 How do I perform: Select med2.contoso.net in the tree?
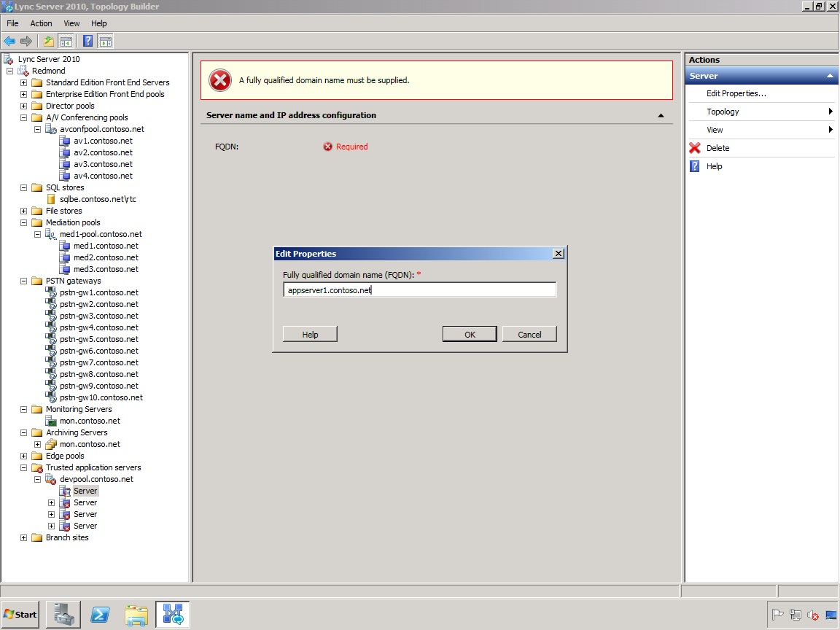106,257
